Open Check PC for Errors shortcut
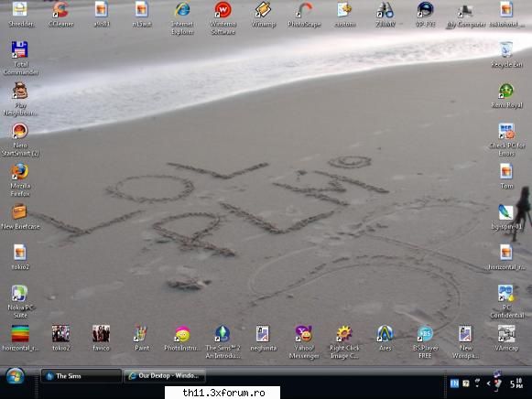This screenshot has width=532, height=399. 506,139
